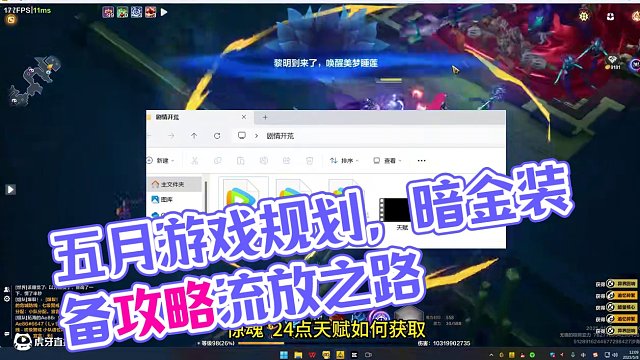The height and width of the screenshot is (360, 640).
Task: Click the blue pattern buff icon at top
Action: 136,12
